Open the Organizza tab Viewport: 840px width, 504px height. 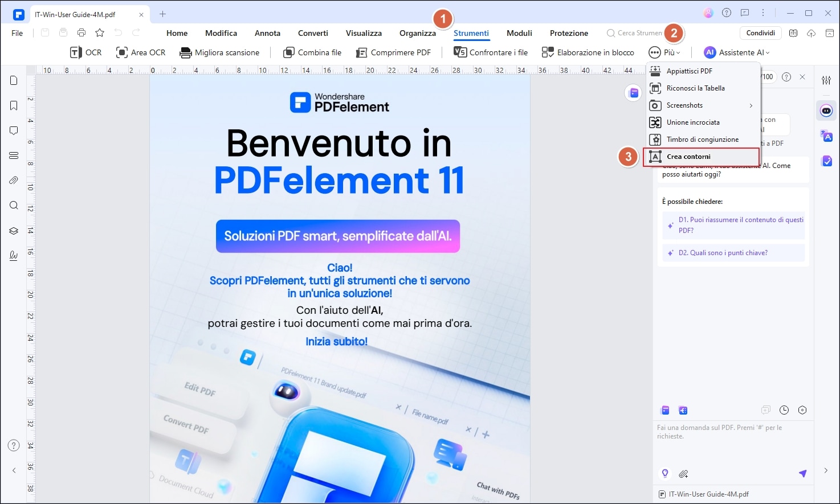pos(418,33)
